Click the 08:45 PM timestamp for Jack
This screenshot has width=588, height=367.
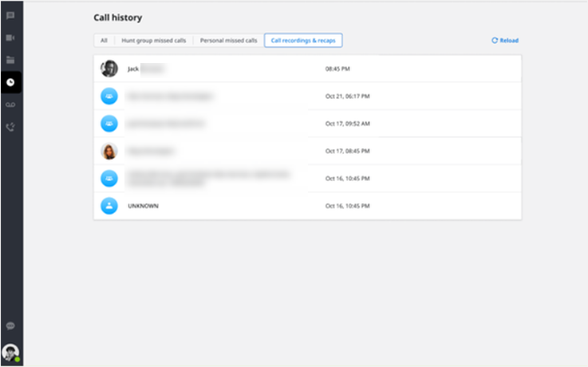point(337,69)
